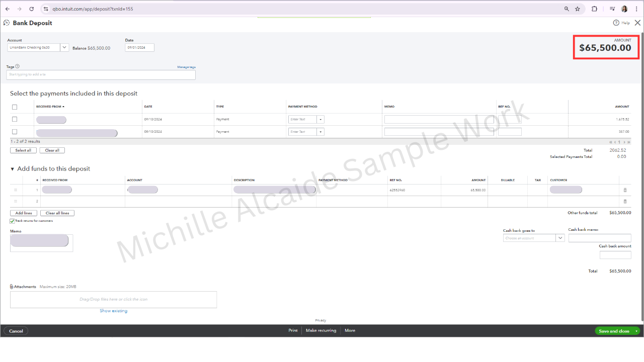The height and width of the screenshot is (362, 644).
Task: Click the browser forward arrow
Action: tap(20, 9)
